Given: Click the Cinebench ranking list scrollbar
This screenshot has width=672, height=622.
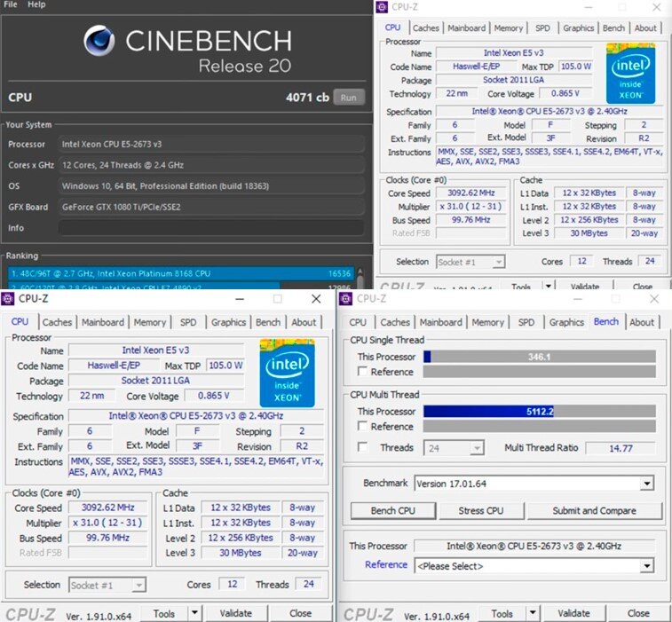Looking at the screenshot, I should click(360, 278).
